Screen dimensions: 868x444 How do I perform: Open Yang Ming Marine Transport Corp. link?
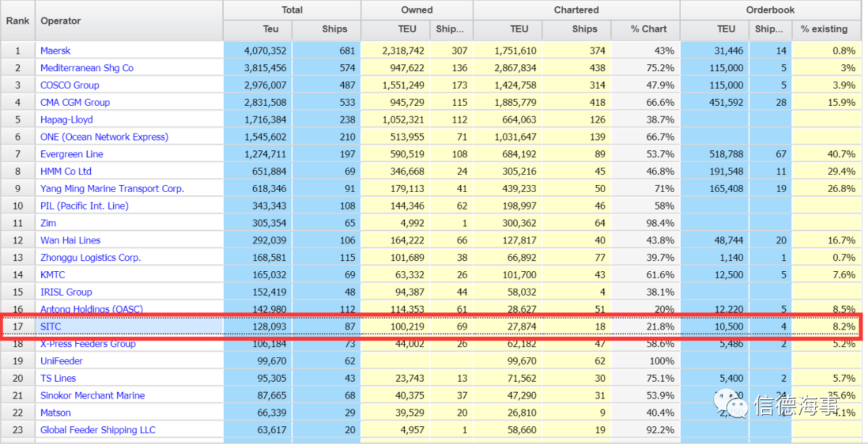point(113,188)
